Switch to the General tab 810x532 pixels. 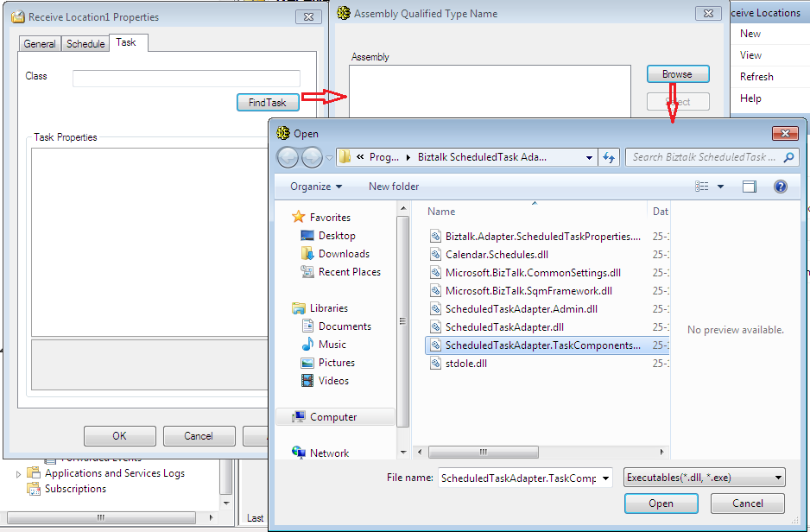click(40, 44)
